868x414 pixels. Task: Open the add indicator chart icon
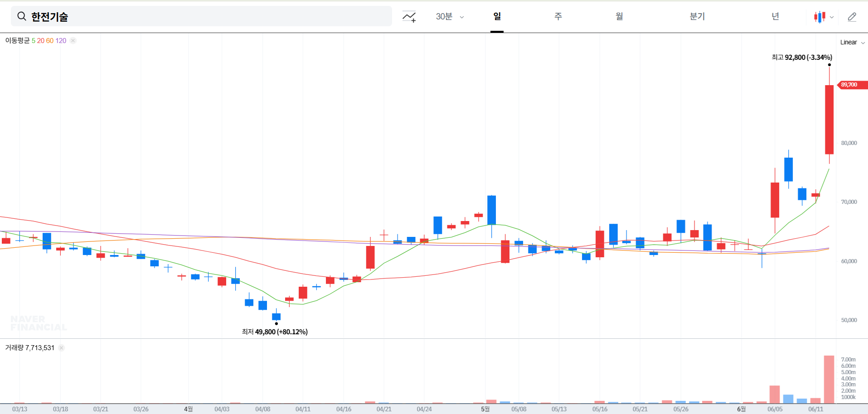pos(409,17)
